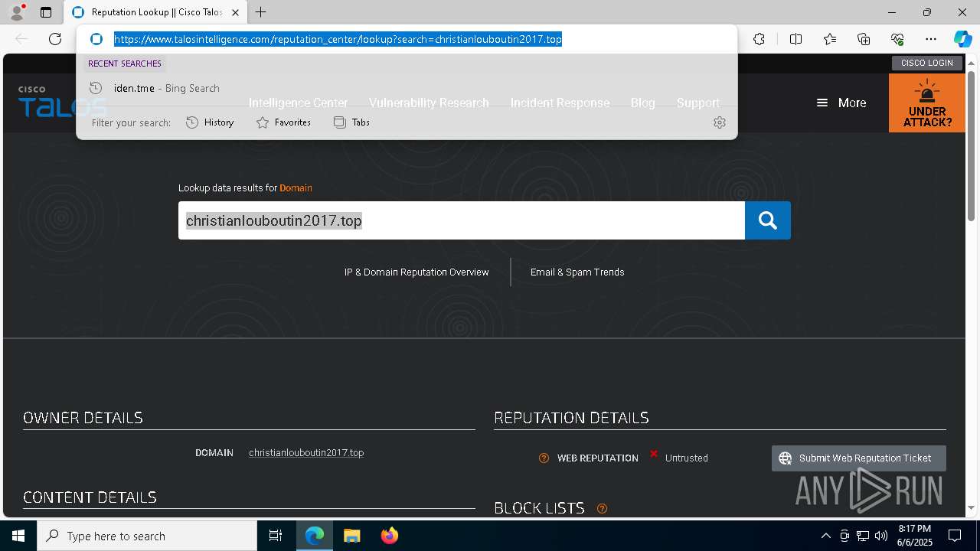Open the Incident Response menu

pos(560,103)
